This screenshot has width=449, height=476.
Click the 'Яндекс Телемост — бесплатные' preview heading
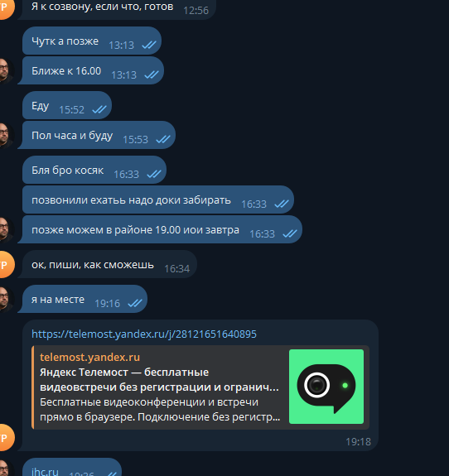click(124, 373)
